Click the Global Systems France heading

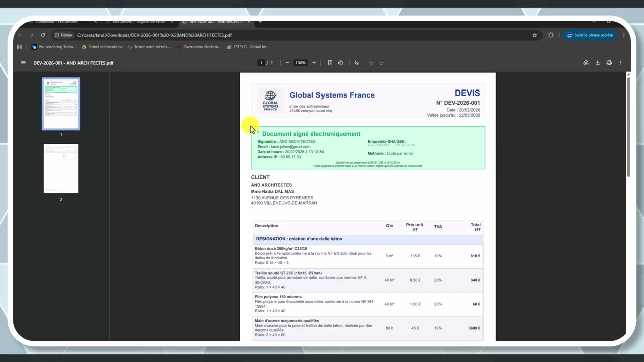pos(332,95)
